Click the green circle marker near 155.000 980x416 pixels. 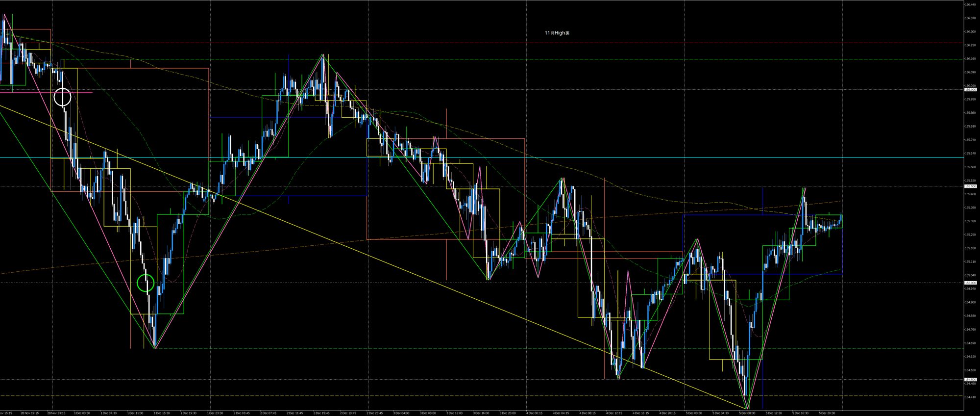click(146, 283)
